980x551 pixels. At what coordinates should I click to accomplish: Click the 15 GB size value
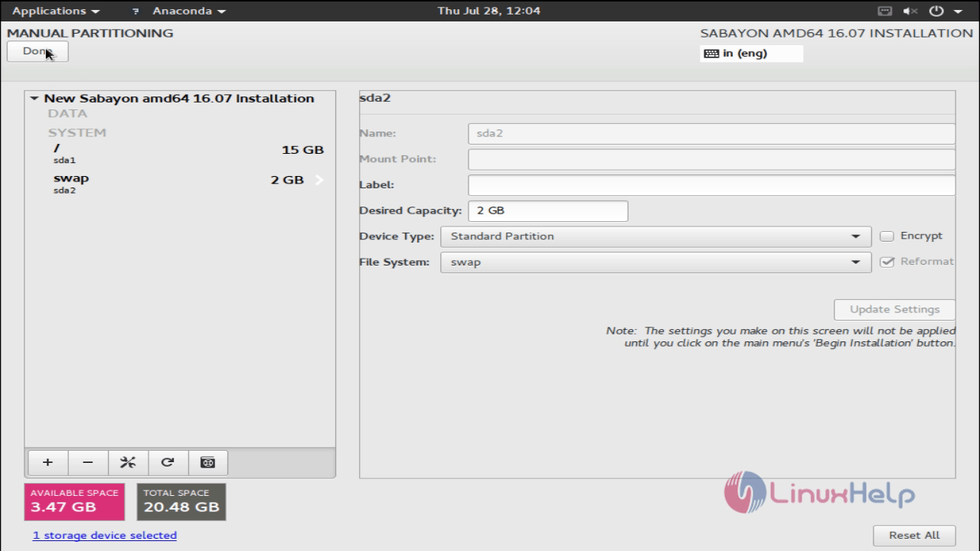click(x=303, y=150)
